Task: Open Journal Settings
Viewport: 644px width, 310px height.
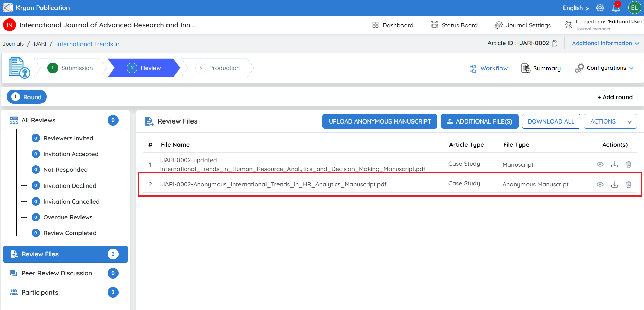Action: click(x=523, y=25)
